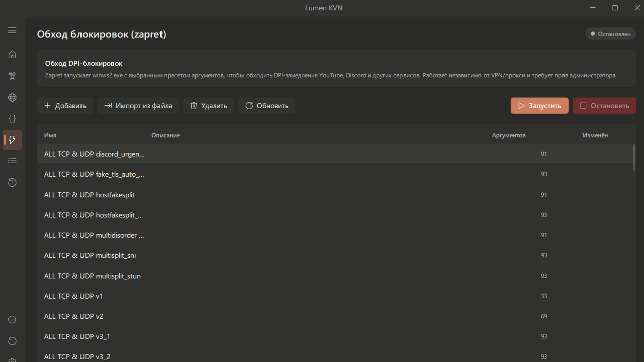644x362 pixels.
Task: Select preset ALL TCP & UDP hostfakesplit_…
Action: (x=336, y=215)
